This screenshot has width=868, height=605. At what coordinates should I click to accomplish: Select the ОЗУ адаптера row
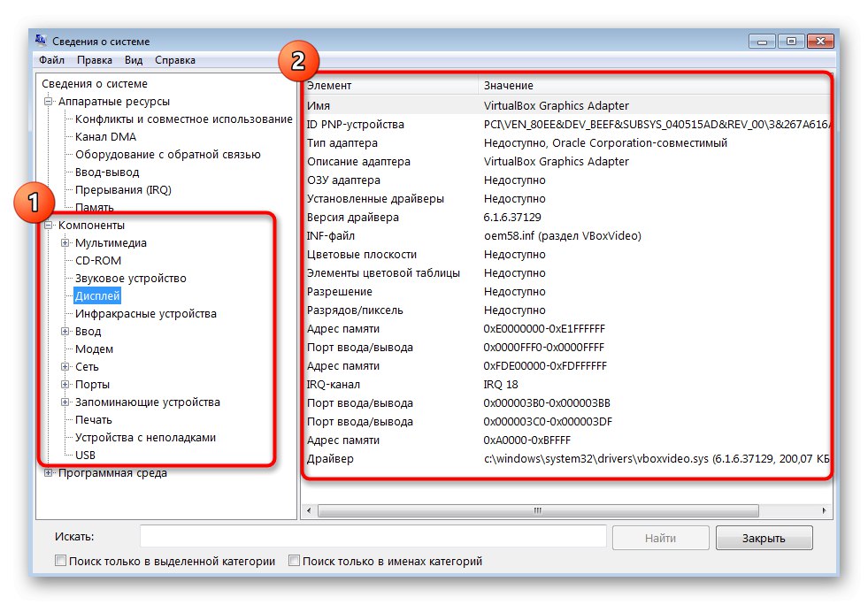click(x=567, y=180)
